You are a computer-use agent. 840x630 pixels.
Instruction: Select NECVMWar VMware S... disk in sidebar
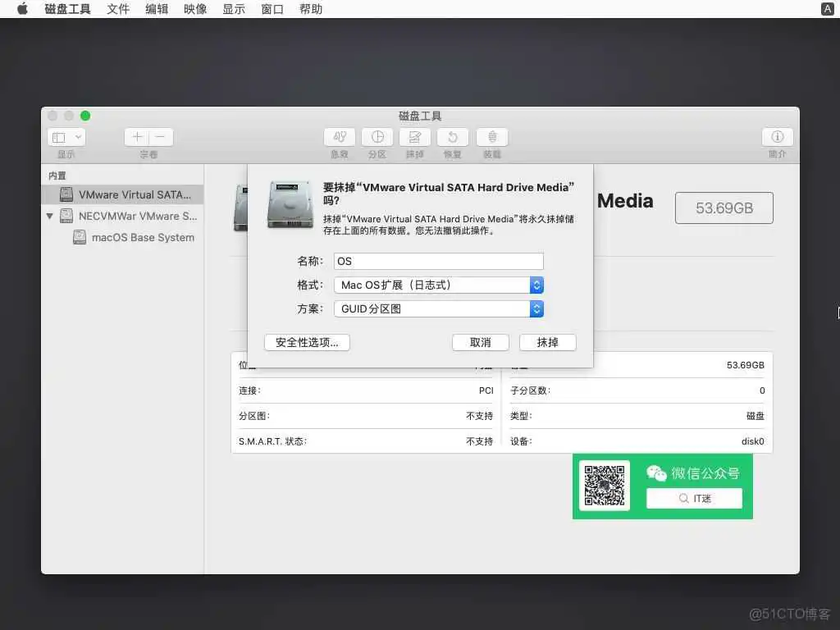pyautogui.click(x=123, y=216)
